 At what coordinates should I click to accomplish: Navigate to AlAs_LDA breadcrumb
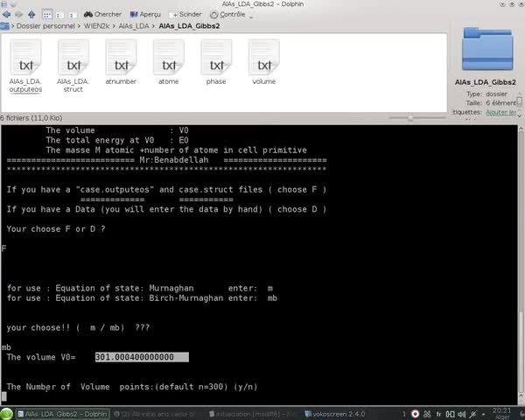[x=134, y=25]
